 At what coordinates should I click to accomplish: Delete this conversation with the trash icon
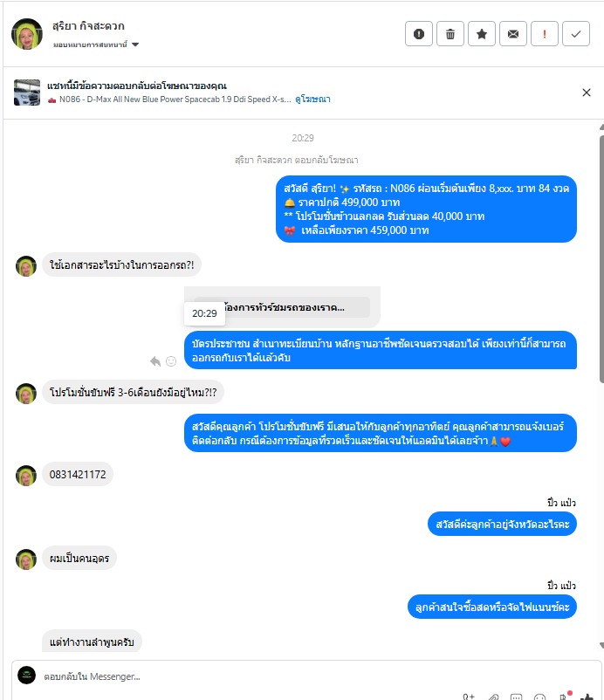450,34
